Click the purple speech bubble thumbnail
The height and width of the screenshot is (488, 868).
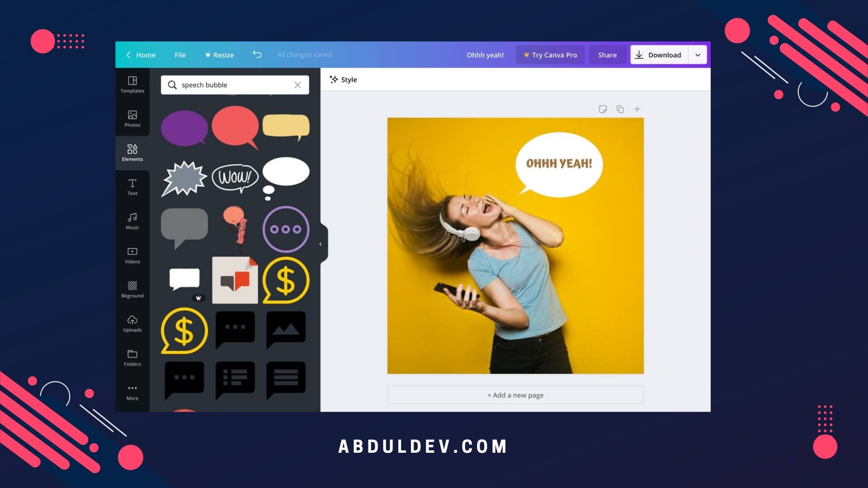(x=184, y=125)
